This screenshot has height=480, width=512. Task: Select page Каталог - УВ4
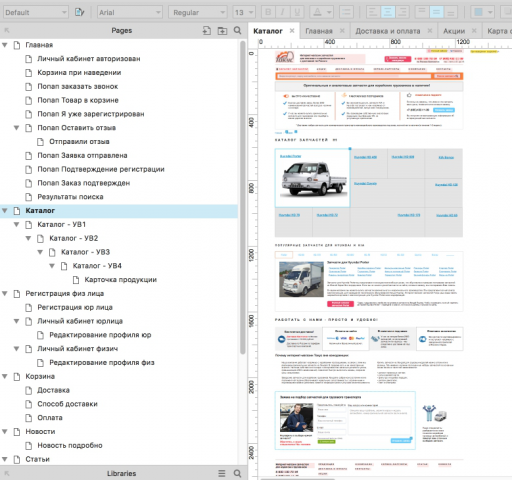pyautogui.click(x=97, y=266)
